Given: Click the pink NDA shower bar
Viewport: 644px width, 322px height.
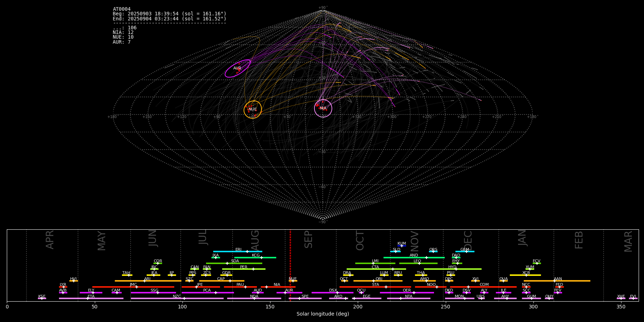Looking at the screenshot, I should point(254,298).
